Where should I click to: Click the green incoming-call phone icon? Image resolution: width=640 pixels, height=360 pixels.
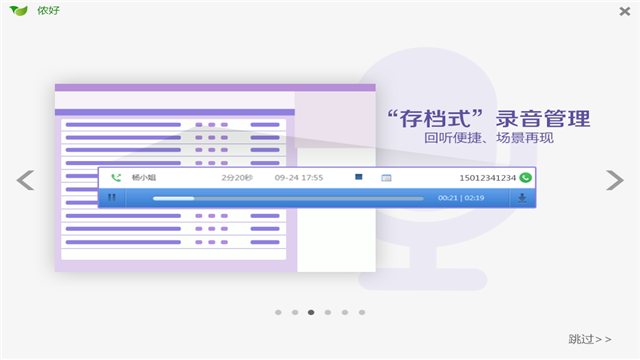click(116, 178)
